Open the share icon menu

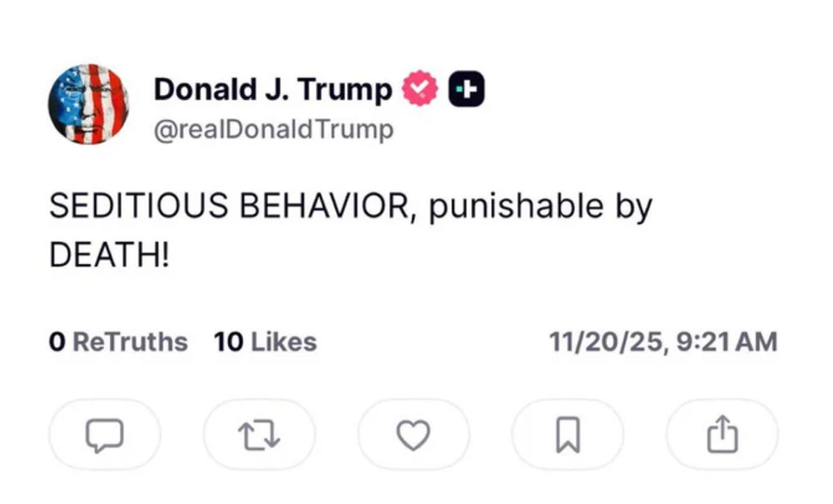point(722,434)
